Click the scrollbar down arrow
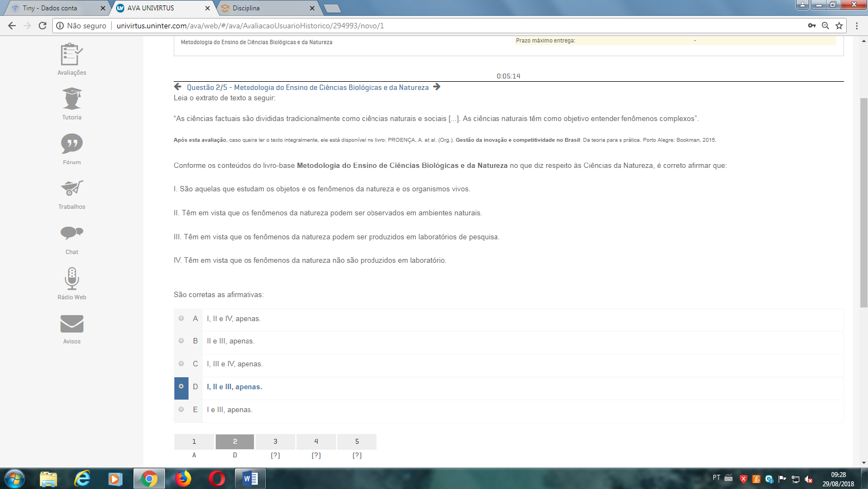Image resolution: width=868 pixels, height=489 pixels. [x=864, y=463]
